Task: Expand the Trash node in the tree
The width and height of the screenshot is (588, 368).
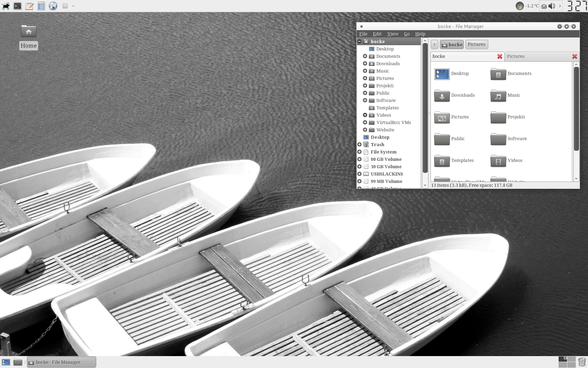Action: click(359, 144)
